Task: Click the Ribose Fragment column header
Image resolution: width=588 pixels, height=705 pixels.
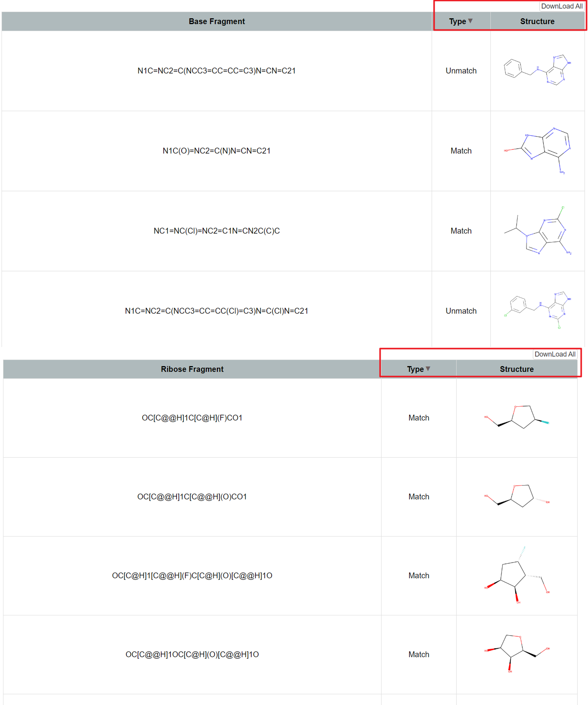Action: tap(192, 369)
